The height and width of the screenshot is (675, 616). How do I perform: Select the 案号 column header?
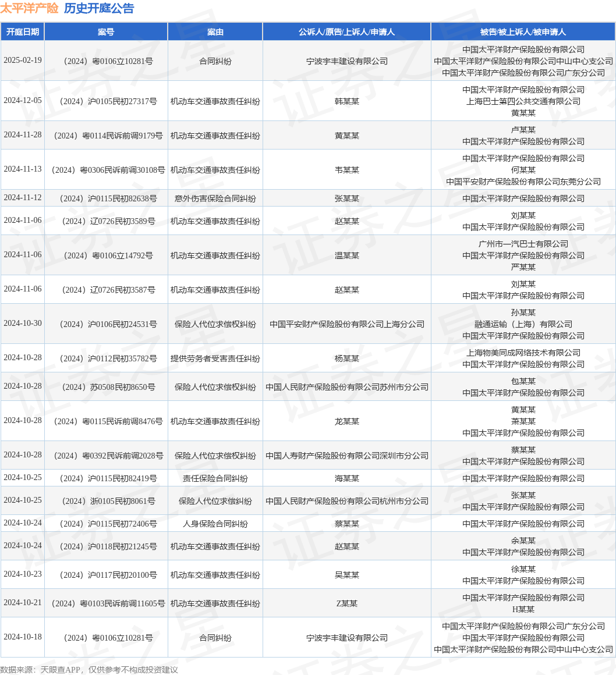click(x=106, y=32)
